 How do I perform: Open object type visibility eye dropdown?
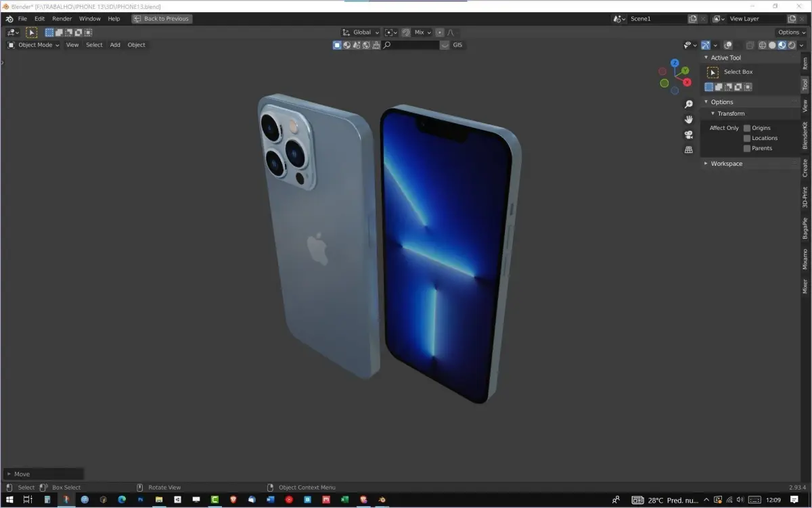690,45
